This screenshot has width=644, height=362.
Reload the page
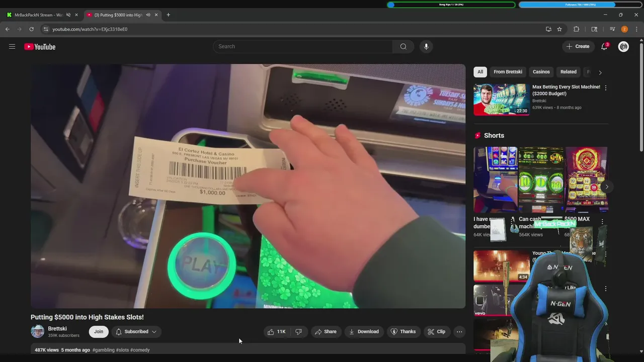[x=31, y=29]
